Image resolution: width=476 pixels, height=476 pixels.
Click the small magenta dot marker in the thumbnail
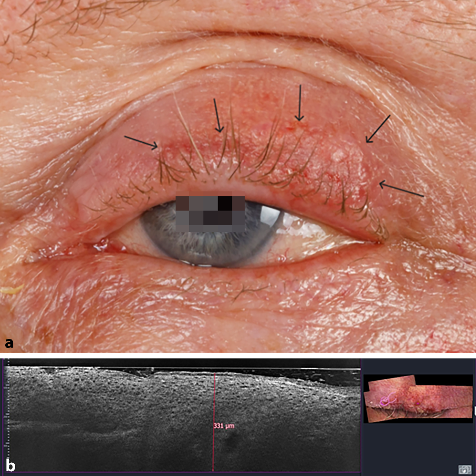pyautogui.click(x=418, y=403)
